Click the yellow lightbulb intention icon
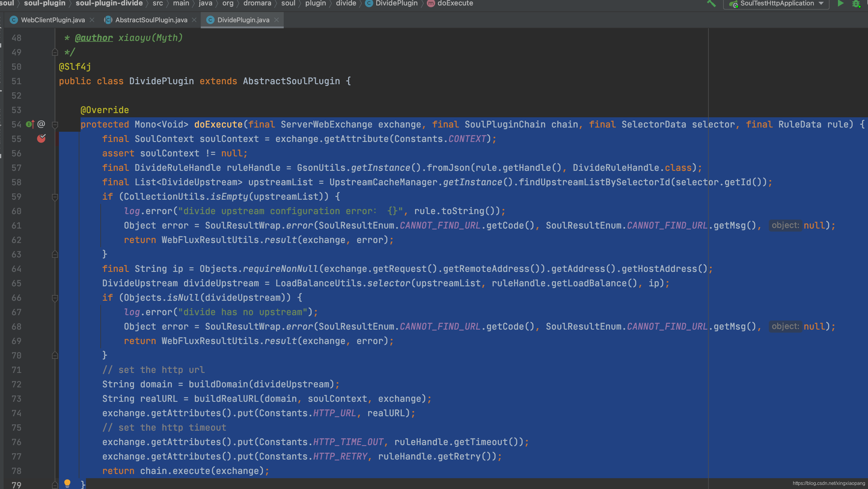The width and height of the screenshot is (868, 489). (x=67, y=483)
